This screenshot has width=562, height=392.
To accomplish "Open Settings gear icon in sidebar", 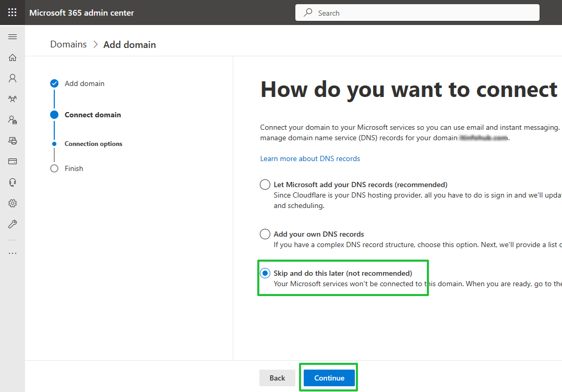I will point(13,203).
